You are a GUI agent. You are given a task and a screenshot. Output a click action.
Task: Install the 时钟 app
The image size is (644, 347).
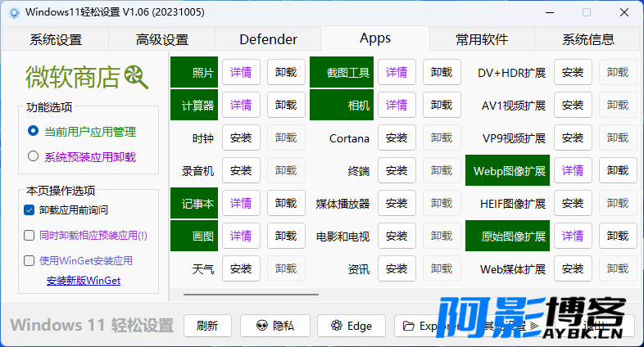241,137
